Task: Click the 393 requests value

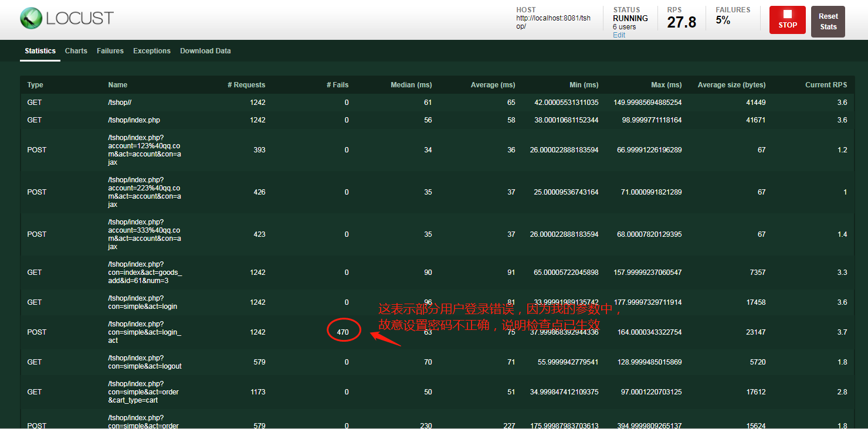Action: [259, 150]
